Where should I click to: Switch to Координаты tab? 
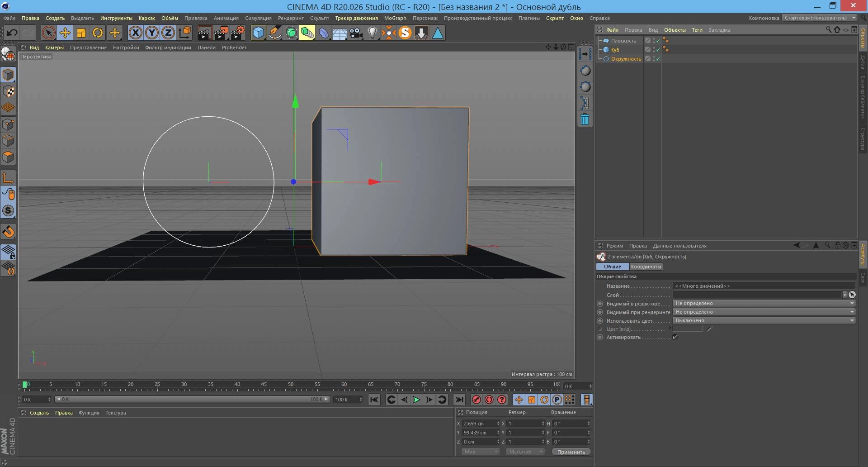[646, 267]
